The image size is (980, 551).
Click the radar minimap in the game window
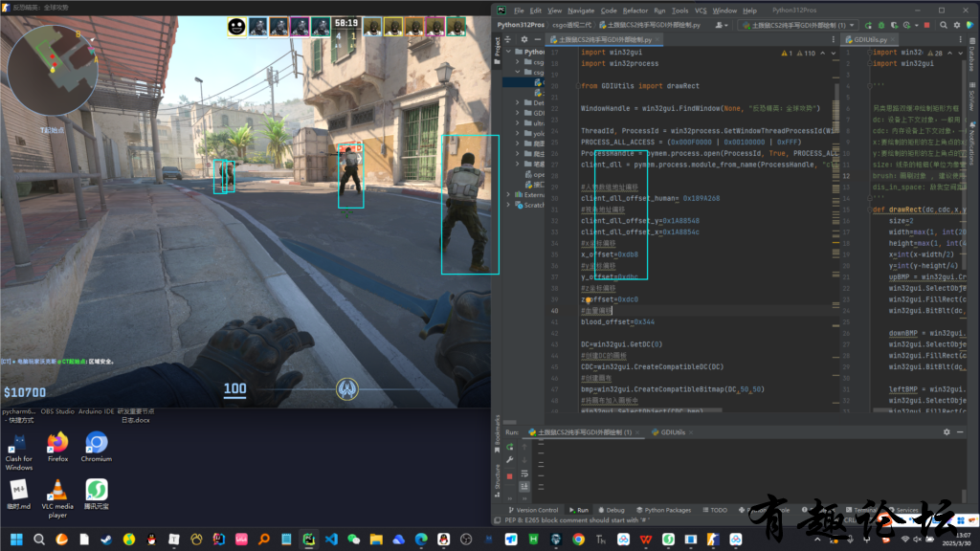pyautogui.click(x=53, y=70)
